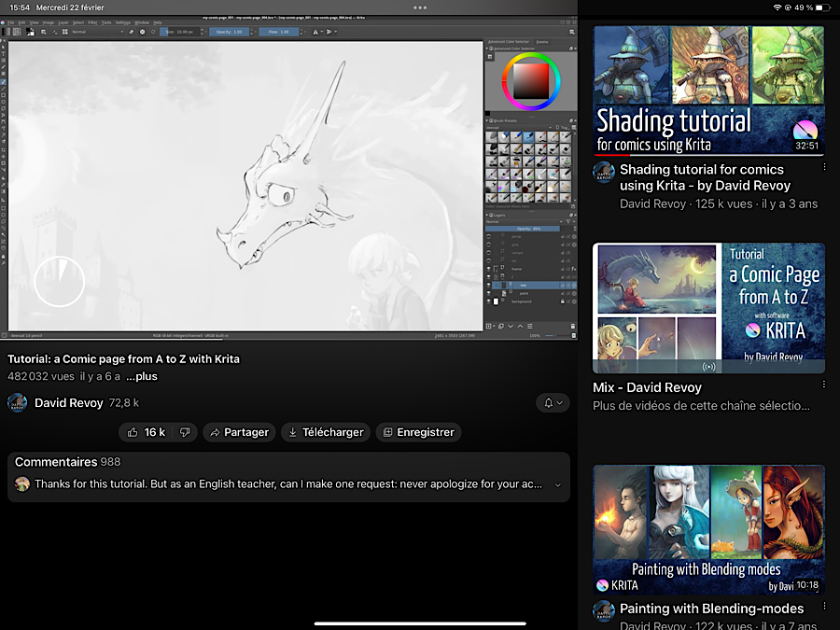Open 'Painting with Blending-modes' video title
Viewport: 840px width, 630px height.
711,609
